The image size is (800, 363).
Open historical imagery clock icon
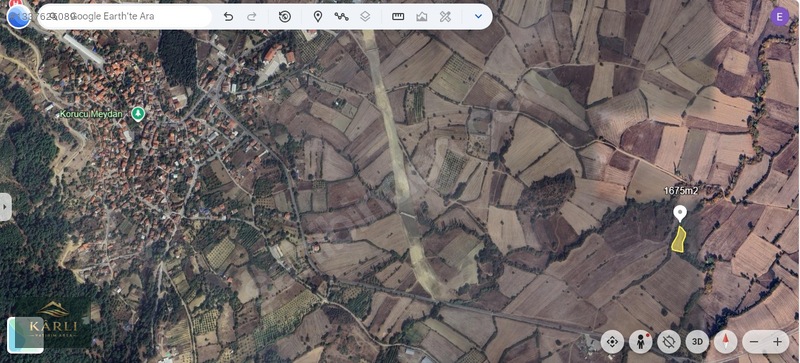[285, 16]
